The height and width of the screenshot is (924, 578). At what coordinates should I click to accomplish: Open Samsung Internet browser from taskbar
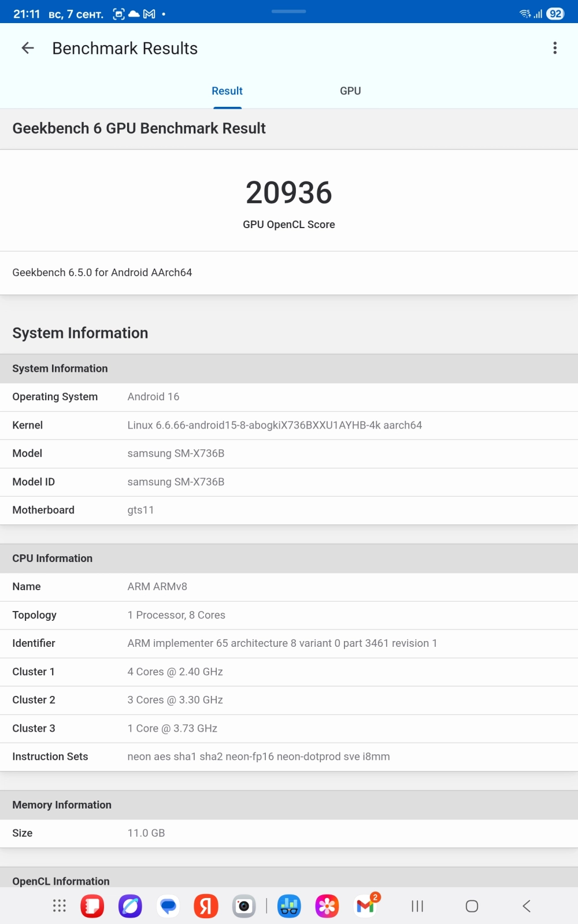[x=130, y=906]
